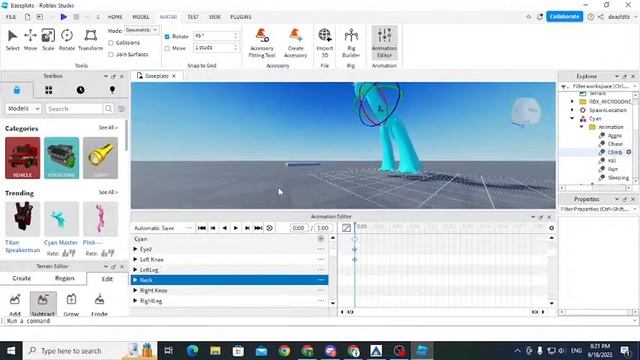Open the curve editor toggle icon
The height and width of the screenshot is (360, 640).
tap(346, 228)
